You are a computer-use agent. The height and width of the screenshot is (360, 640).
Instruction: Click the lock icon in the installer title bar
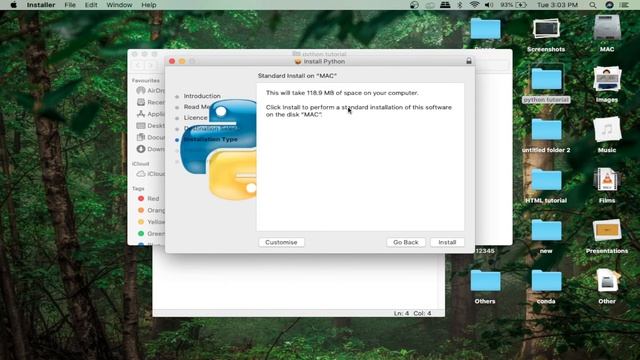click(469, 61)
